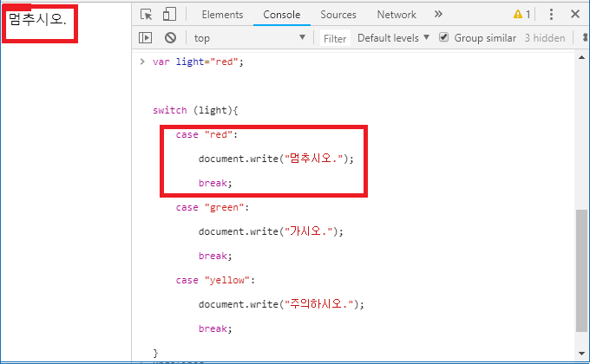
Task: Switch to the Elements tab
Action: pyautogui.click(x=222, y=15)
